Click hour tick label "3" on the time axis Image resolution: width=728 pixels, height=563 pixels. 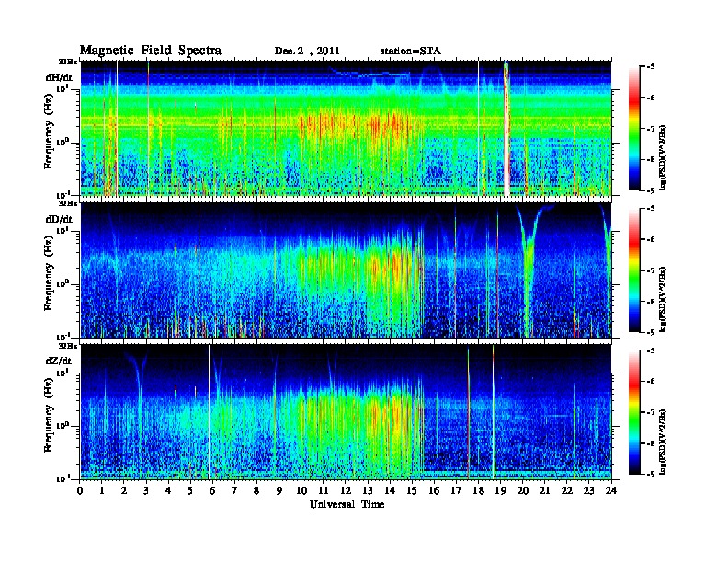click(x=147, y=491)
